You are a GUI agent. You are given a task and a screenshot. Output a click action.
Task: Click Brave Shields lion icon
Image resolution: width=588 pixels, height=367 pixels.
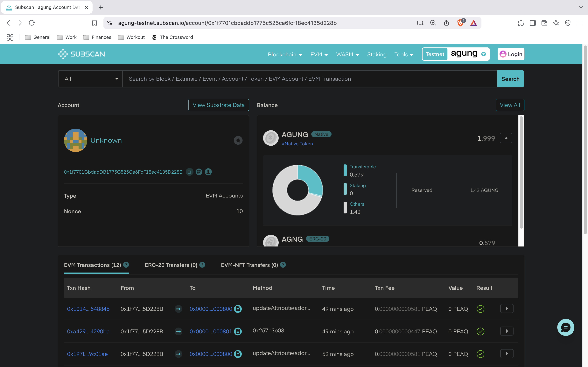[x=460, y=23]
